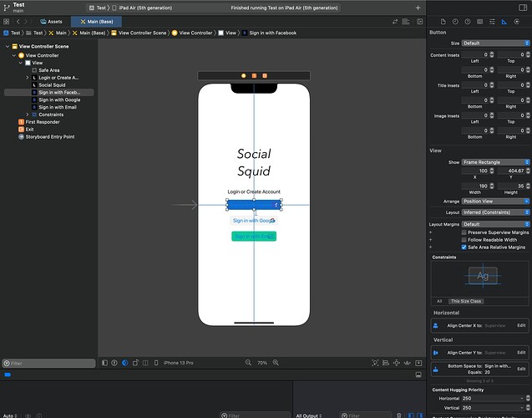Viewport: 532px width, 418px height.
Task: Click the source control branch icon
Action: [x=7, y=8]
